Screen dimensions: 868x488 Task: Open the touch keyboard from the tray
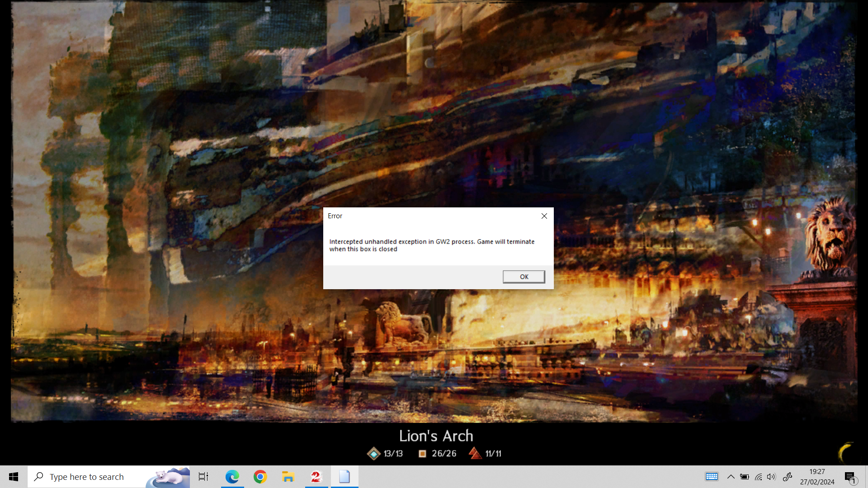pyautogui.click(x=712, y=477)
